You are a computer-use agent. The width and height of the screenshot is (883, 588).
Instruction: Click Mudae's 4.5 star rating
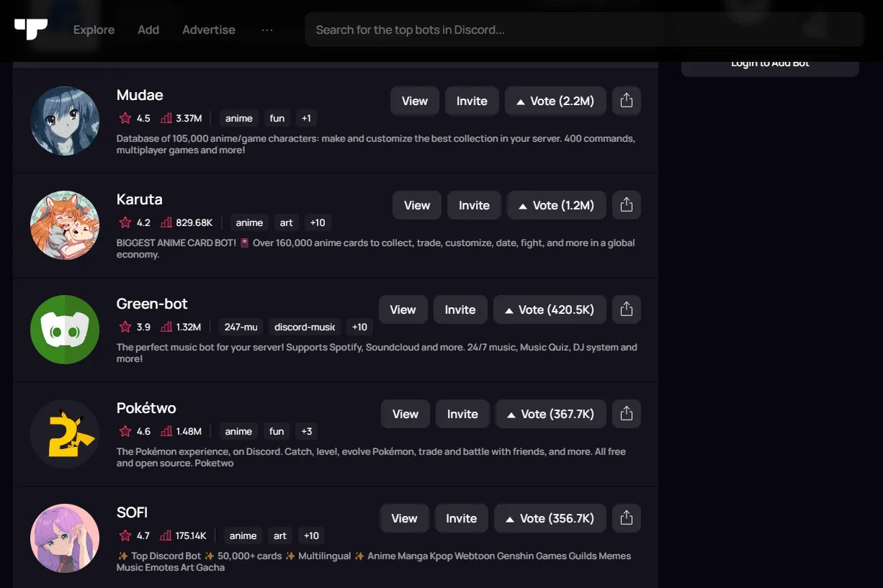135,118
